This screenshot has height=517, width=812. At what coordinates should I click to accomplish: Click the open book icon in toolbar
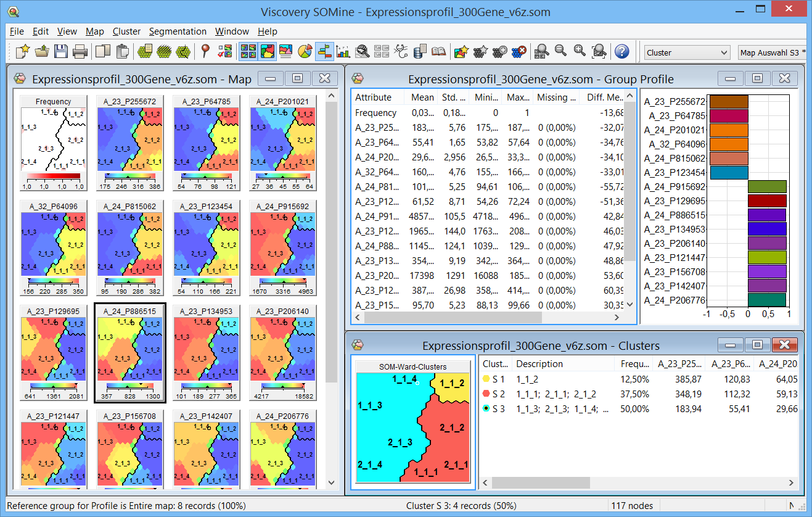[438, 52]
